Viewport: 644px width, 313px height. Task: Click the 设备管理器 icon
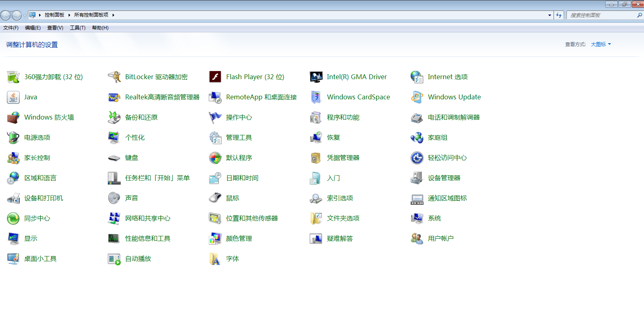[x=417, y=178]
